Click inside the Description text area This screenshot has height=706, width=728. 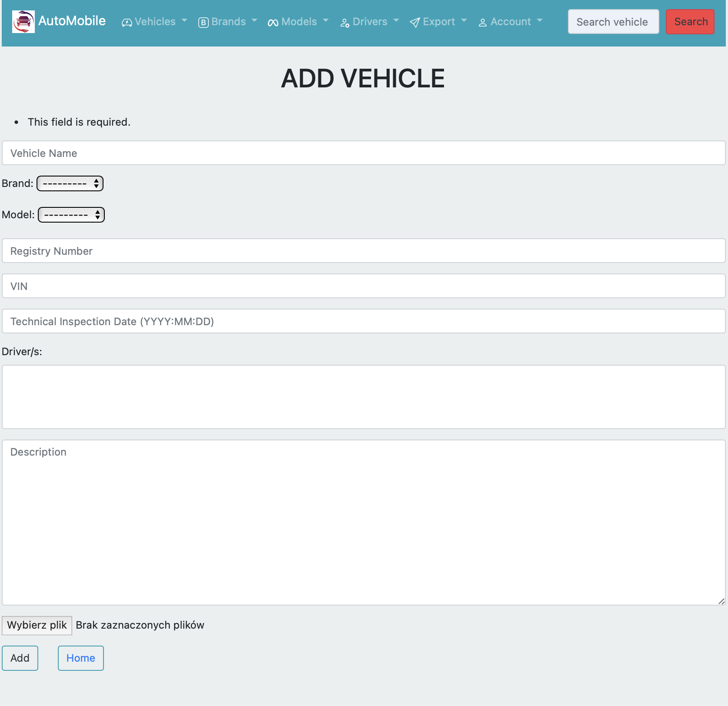click(x=364, y=523)
